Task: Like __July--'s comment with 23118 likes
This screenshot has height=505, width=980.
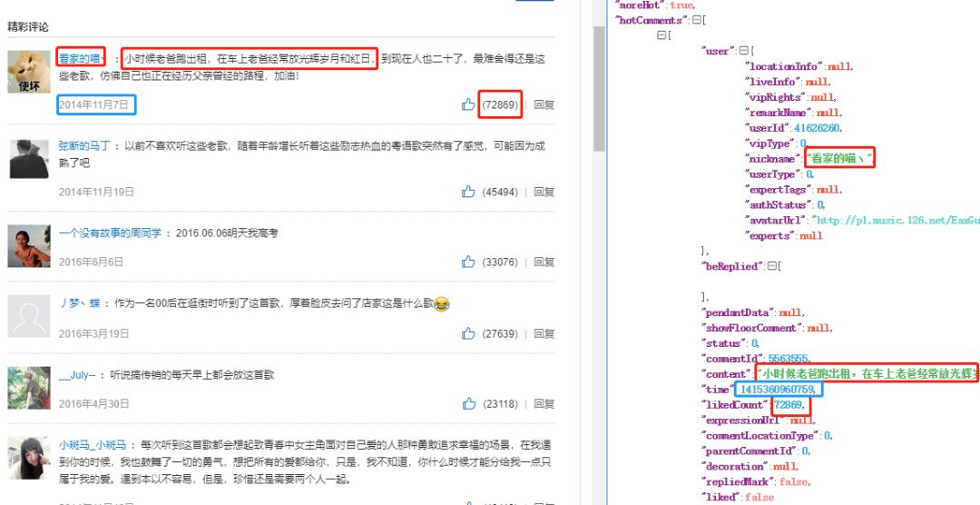Action: [x=468, y=404]
